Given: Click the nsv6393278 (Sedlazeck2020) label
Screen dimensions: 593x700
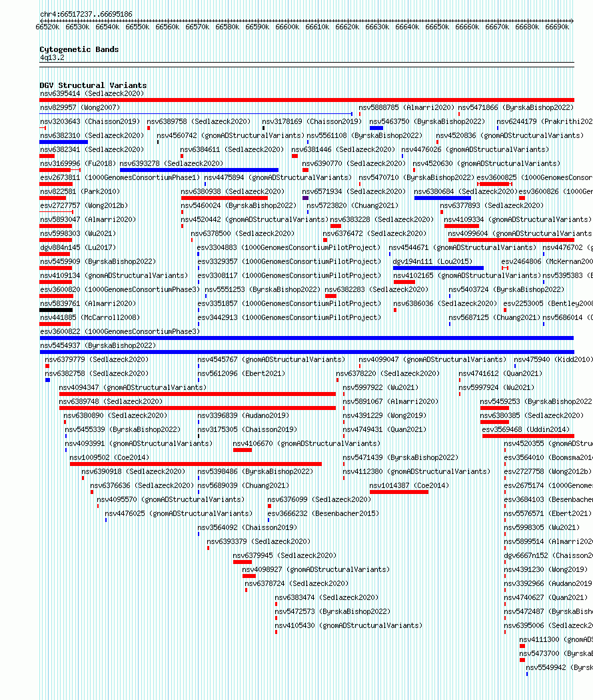Looking at the screenshot, I should coord(171,163).
